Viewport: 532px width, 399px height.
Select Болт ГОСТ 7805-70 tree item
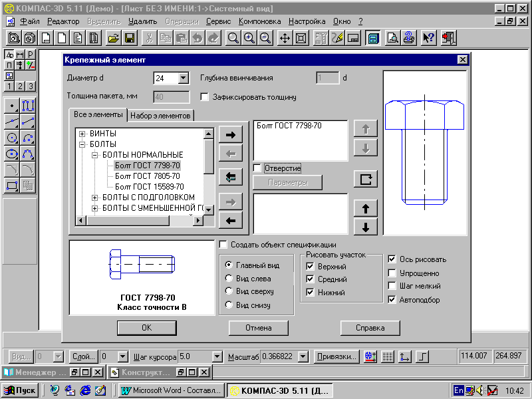(147, 176)
